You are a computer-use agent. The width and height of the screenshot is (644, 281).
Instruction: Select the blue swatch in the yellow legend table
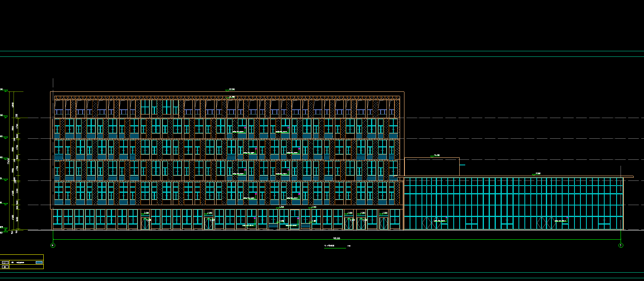pyautogui.click(x=39, y=262)
